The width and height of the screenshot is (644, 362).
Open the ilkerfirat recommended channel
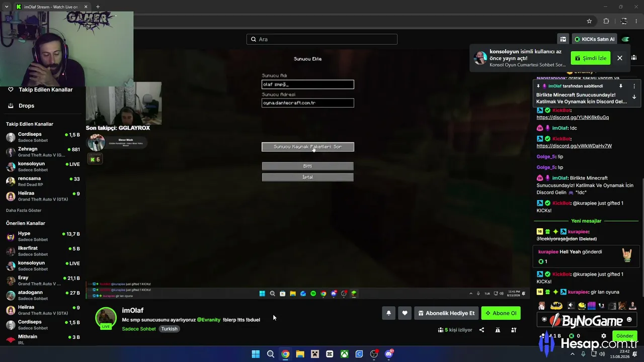(x=43, y=251)
